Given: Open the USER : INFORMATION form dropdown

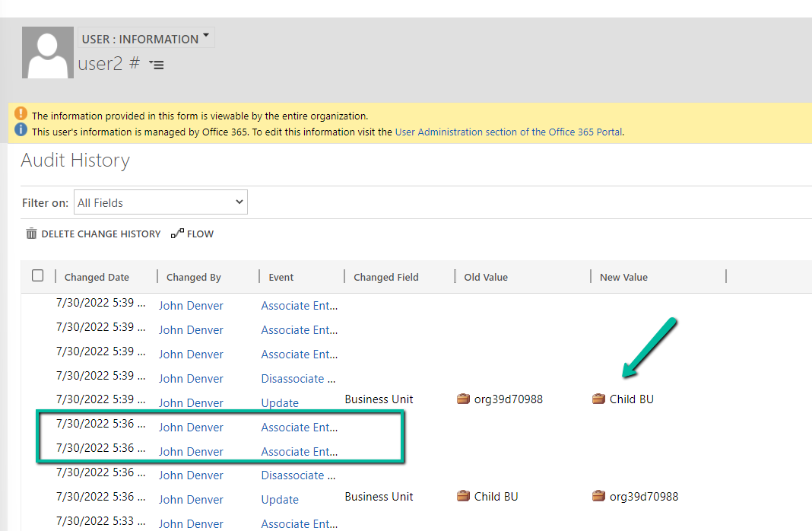Looking at the screenshot, I should pyautogui.click(x=145, y=38).
